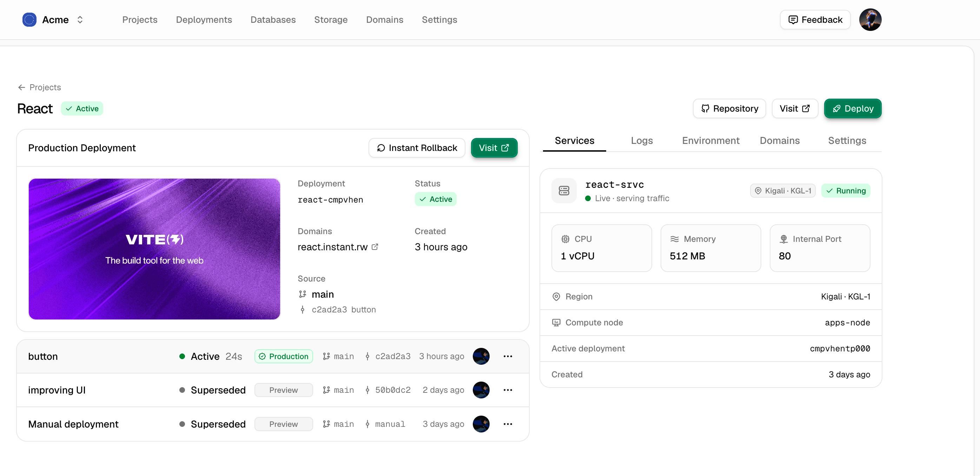Image resolution: width=980 pixels, height=476 pixels.
Task: Click the react-cmpvhen deployment name
Action: [330, 200]
